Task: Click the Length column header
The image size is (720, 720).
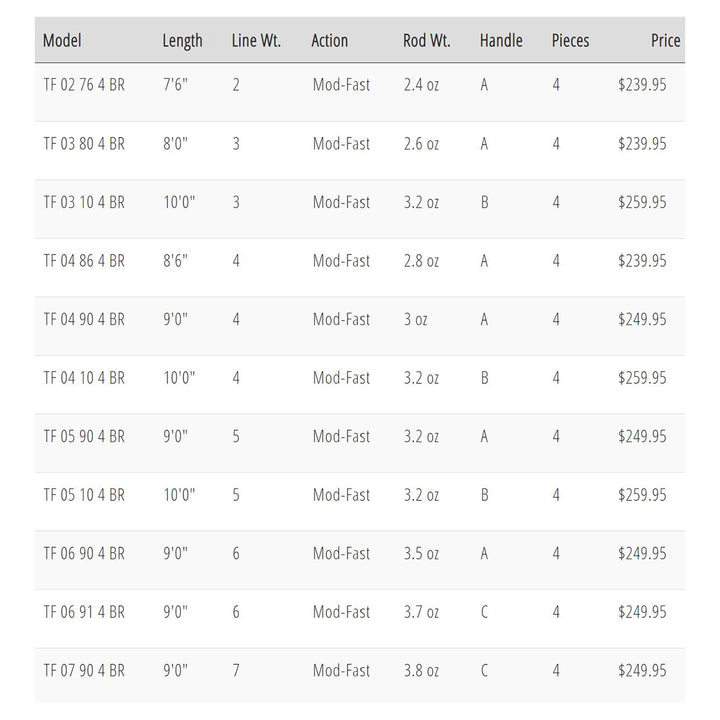Action: pyautogui.click(x=182, y=41)
